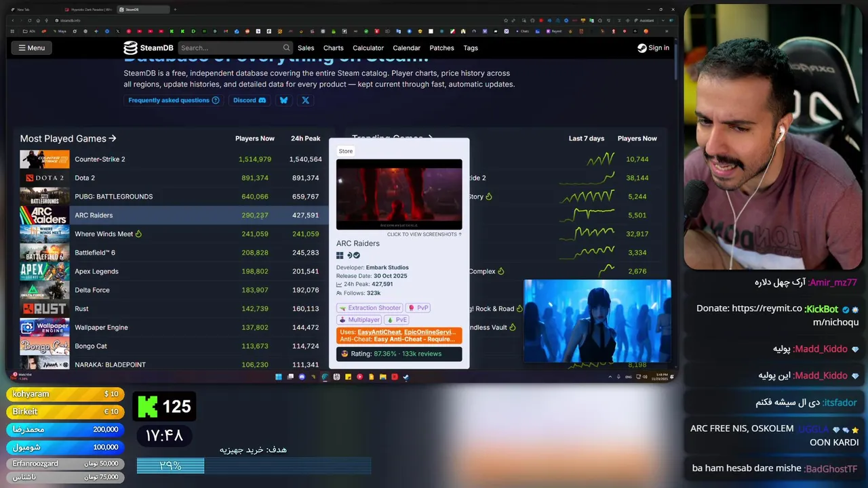Open the Bongo Cat row

[174, 346]
